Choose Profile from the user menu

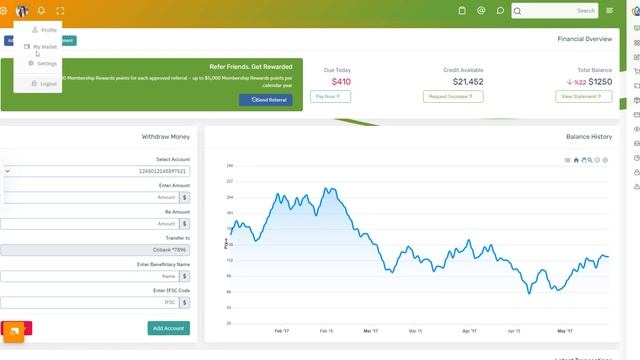44,30
